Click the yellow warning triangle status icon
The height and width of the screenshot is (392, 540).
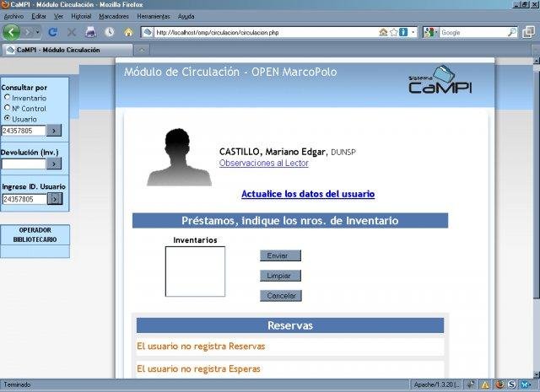pyautogui.click(x=485, y=384)
